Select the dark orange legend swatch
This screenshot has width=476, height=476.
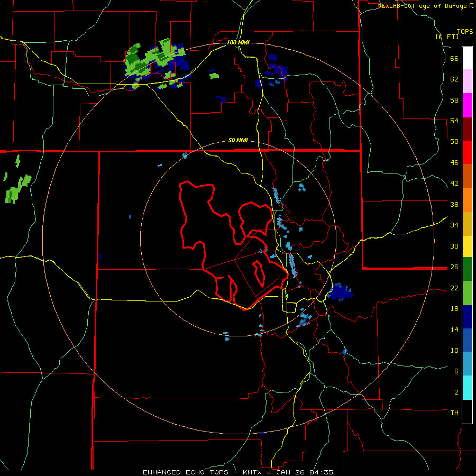(x=467, y=176)
